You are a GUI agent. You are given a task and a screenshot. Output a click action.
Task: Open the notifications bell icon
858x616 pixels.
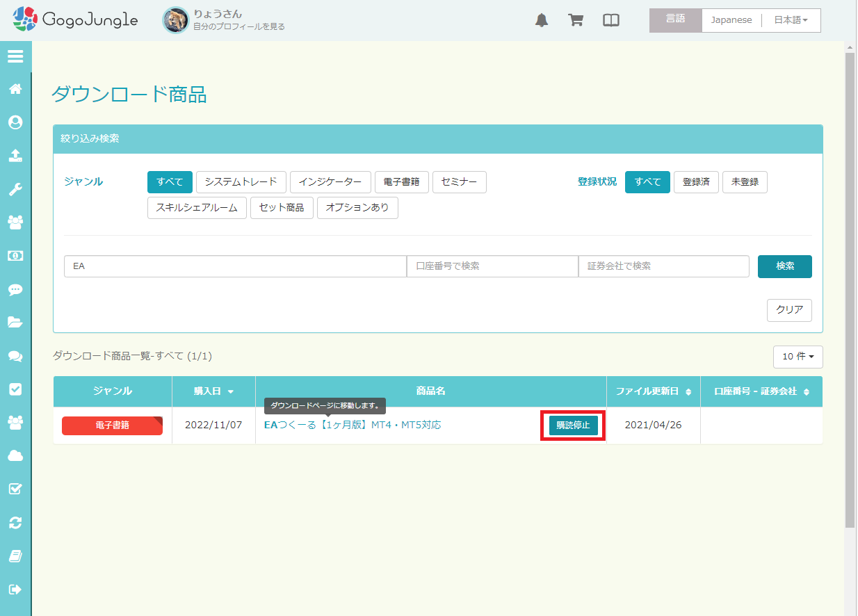pos(542,20)
